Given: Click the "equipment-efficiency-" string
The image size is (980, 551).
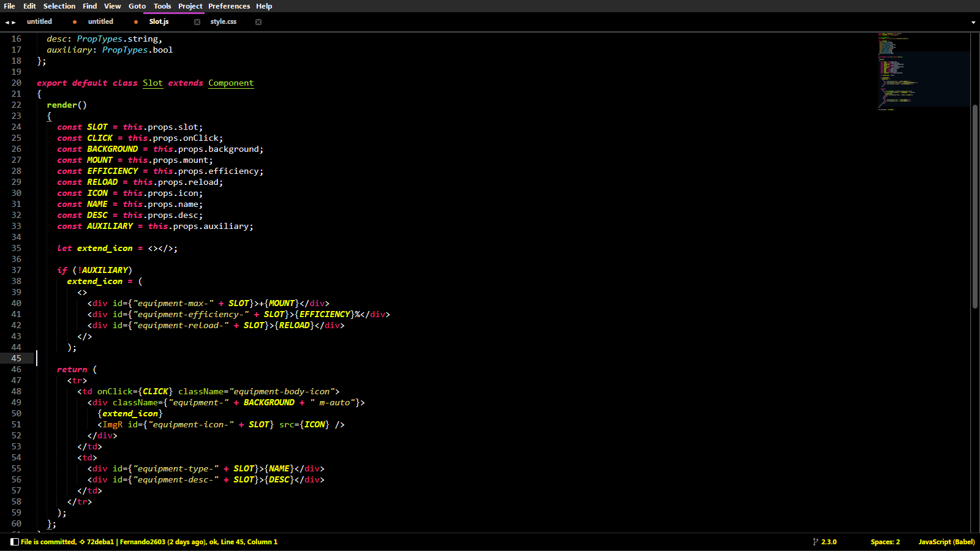Looking at the screenshot, I should [191, 314].
